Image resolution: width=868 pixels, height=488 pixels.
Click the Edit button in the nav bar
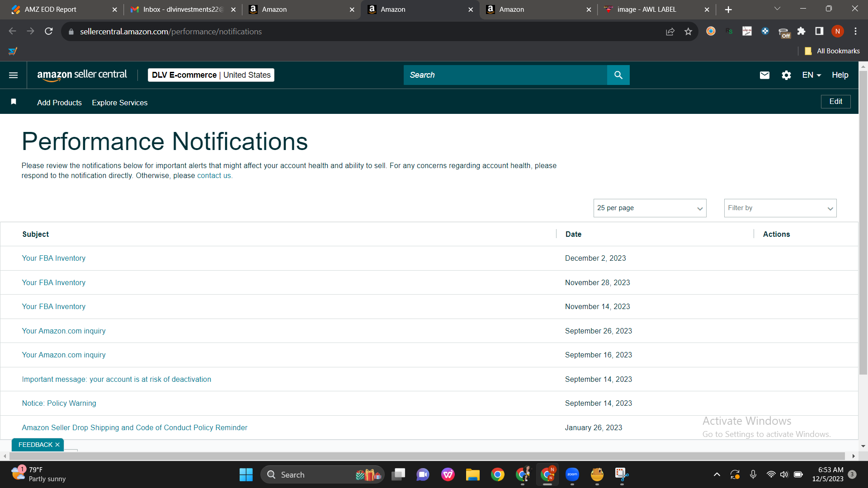[x=835, y=102]
